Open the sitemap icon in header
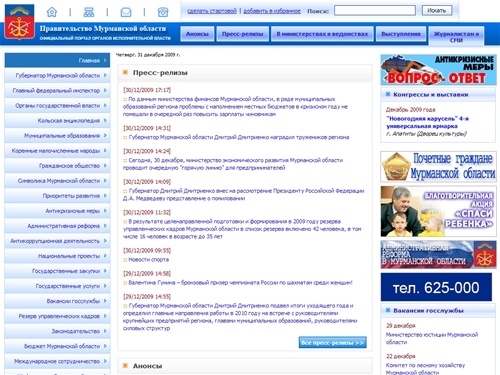The height and width of the screenshot is (375, 500). click(x=89, y=12)
